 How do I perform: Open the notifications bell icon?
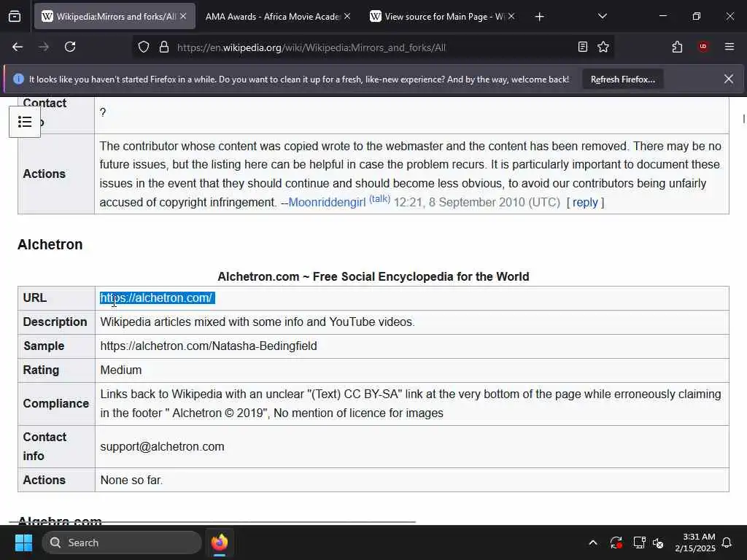(x=727, y=542)
